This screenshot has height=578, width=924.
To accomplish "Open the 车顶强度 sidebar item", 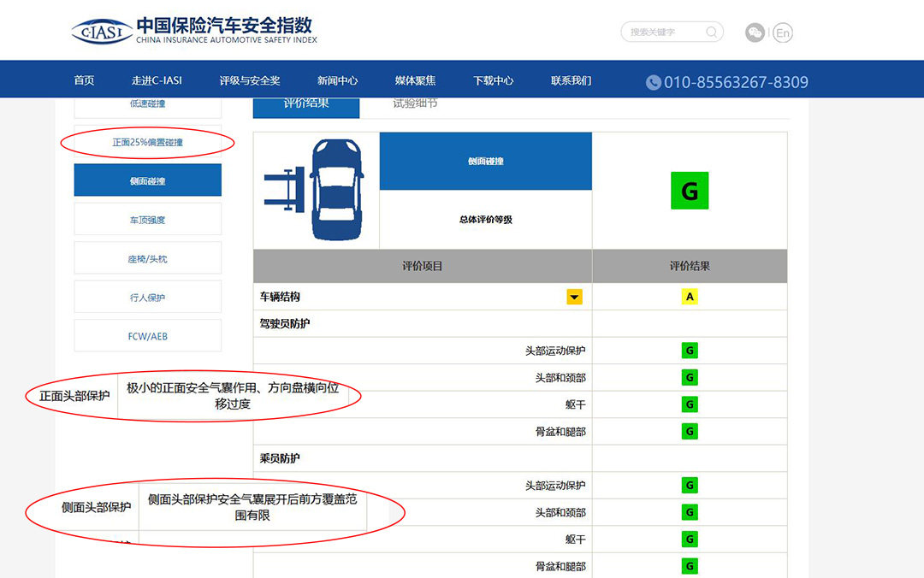I will [147, 220].
